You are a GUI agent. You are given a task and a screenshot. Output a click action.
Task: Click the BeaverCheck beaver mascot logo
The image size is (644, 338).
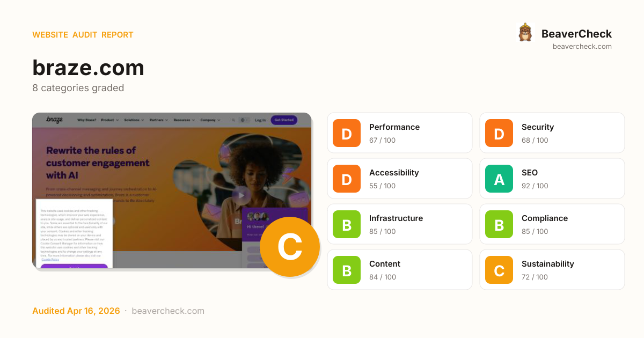(525, 32)
